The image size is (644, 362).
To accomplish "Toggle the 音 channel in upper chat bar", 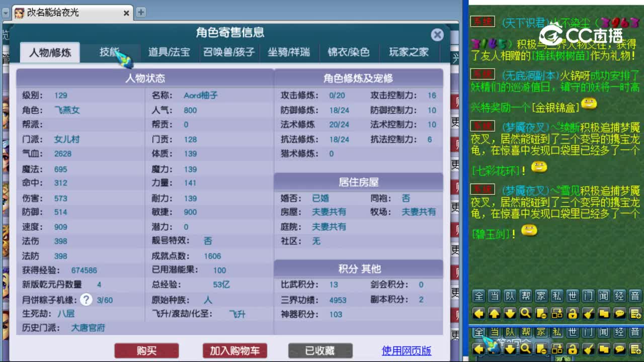I will (635, 296).
